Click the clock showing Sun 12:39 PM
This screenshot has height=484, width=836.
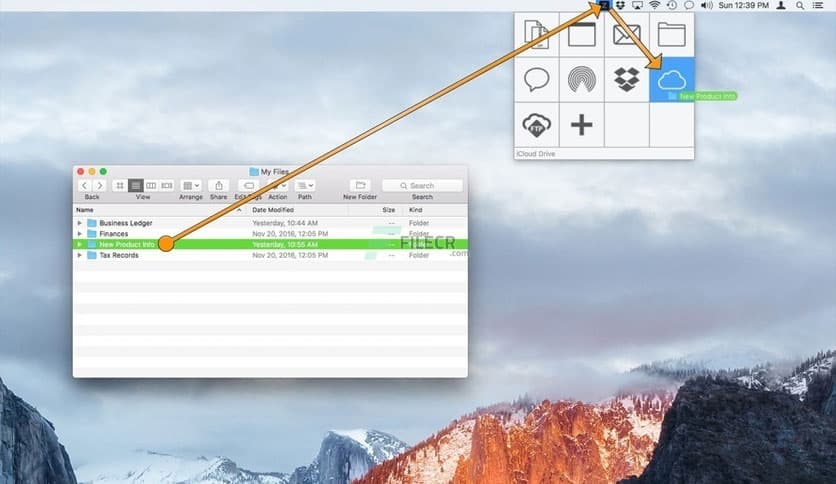point(743,5)
